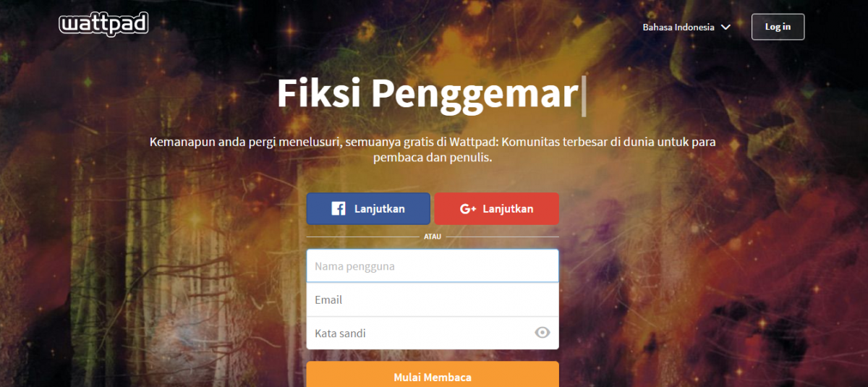
Task: Click the Google+ 'G+' icon
Action: click(467, 209)
